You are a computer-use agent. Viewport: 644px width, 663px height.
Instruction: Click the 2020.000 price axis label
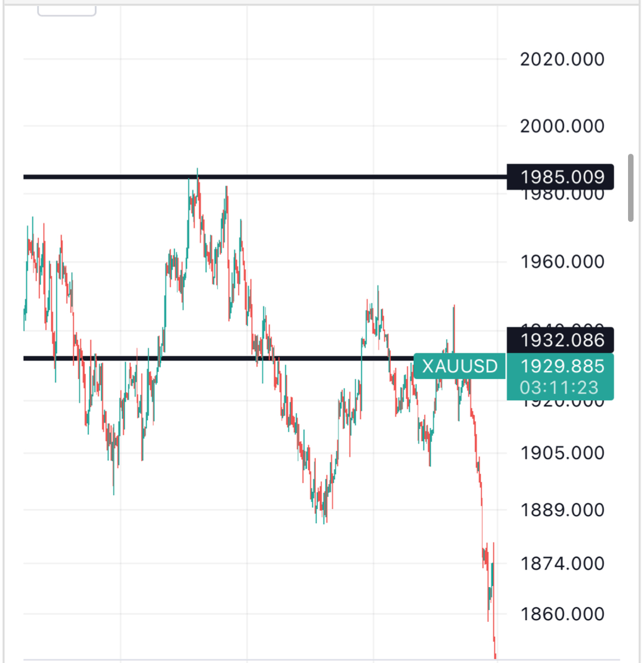pyautogui.click(x=561, y=59)
